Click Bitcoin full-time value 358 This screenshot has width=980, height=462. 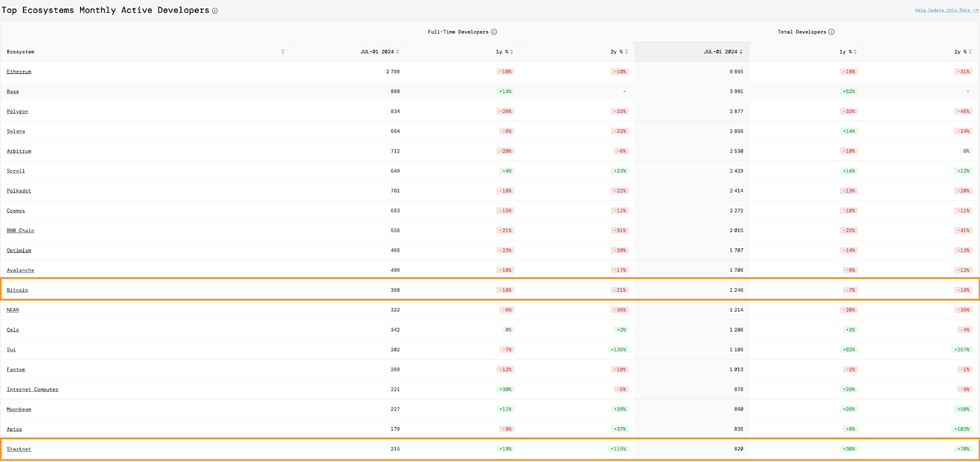(395, 290)
